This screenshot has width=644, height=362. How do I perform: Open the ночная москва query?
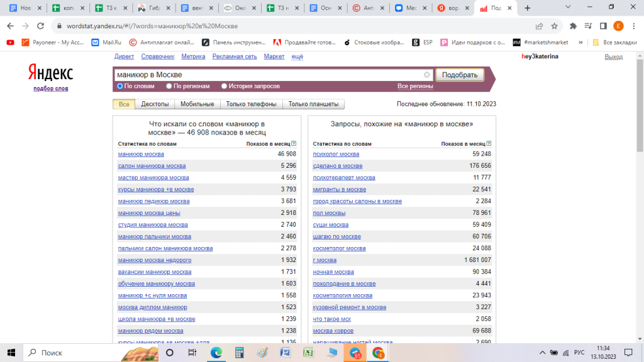tap(333, 271)
